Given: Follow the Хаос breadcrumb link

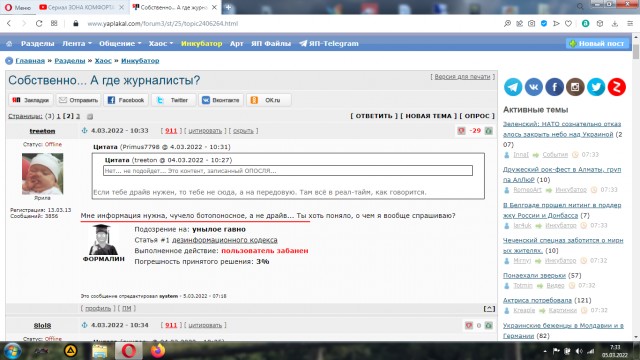Looking at the screenshot, I should coord(103,61).
